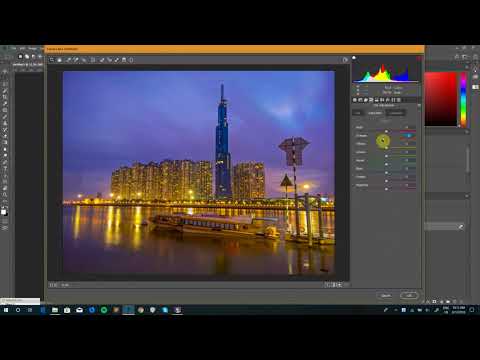Select the Targeted Adjustment tool
The height and width of the screenshot is (360, 480).
pos(84,60)
